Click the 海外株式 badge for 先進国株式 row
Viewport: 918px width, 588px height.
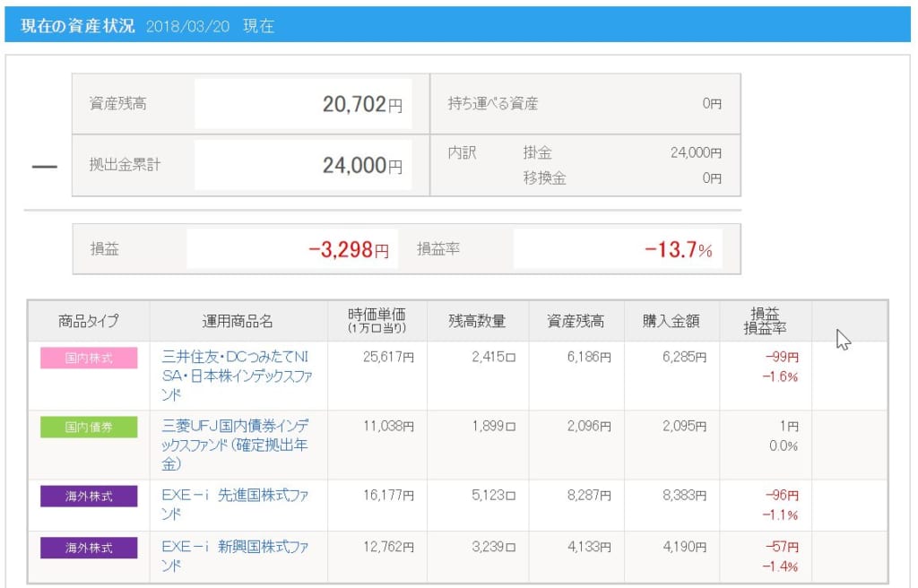pyautogui.click(x=89, y=496)
